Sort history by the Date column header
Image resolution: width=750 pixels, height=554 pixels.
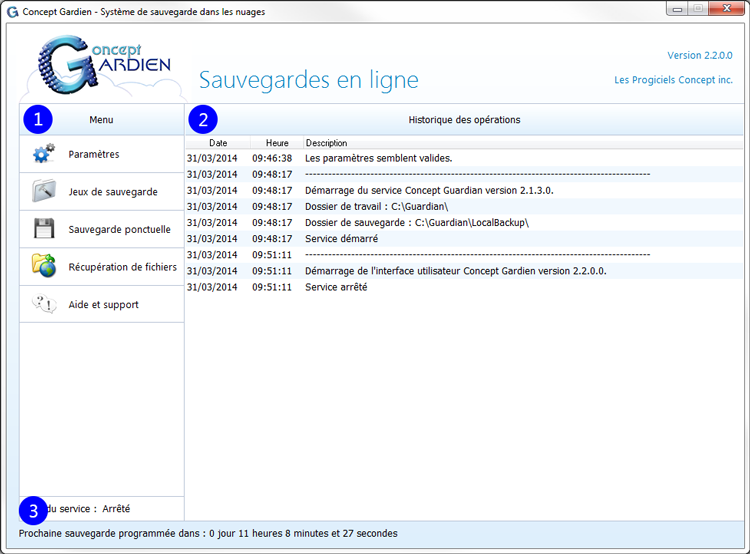click(x=218, y=143)
